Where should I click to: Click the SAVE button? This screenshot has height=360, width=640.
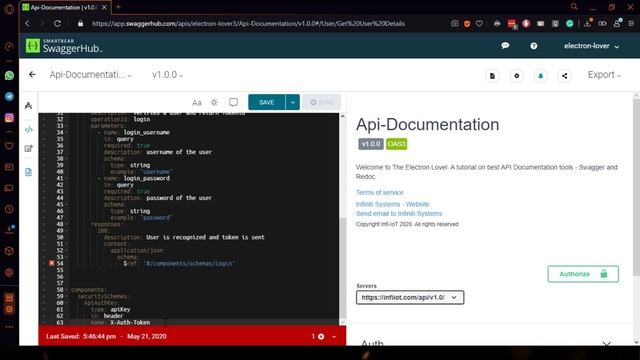267,102
